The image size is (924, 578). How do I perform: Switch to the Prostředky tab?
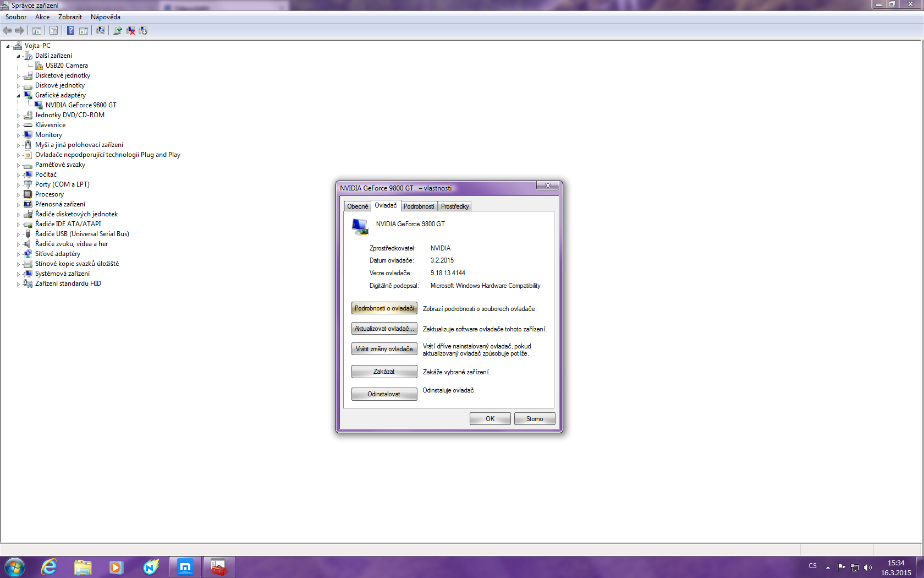pyautogui.click(x=455, y=206)
